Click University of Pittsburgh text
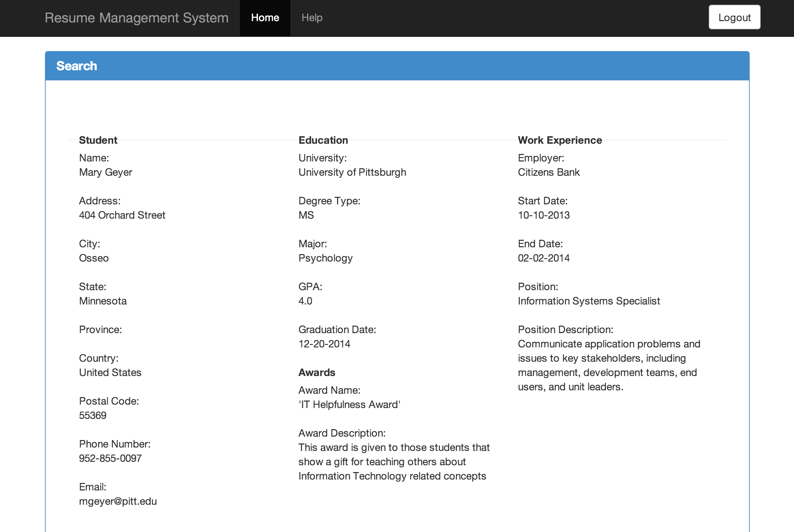Image resolution: width=794 pixels, height=532 pixels. point(352,172)
